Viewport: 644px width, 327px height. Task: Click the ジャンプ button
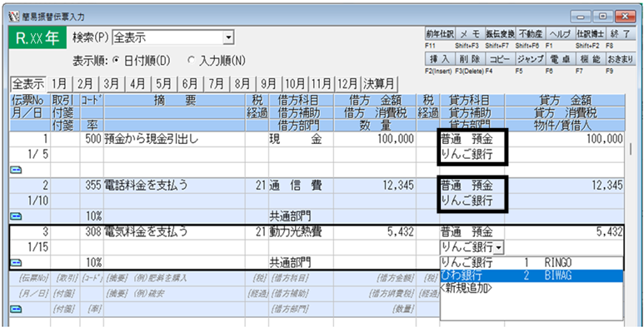tap(530, 59)
